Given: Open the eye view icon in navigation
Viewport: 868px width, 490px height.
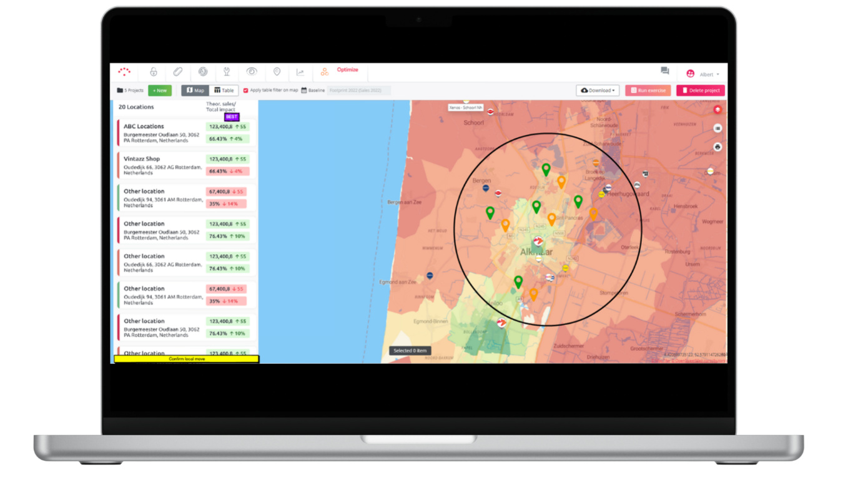Looking at the screenshot, I should pyautogui.click(x=252, y=72).
